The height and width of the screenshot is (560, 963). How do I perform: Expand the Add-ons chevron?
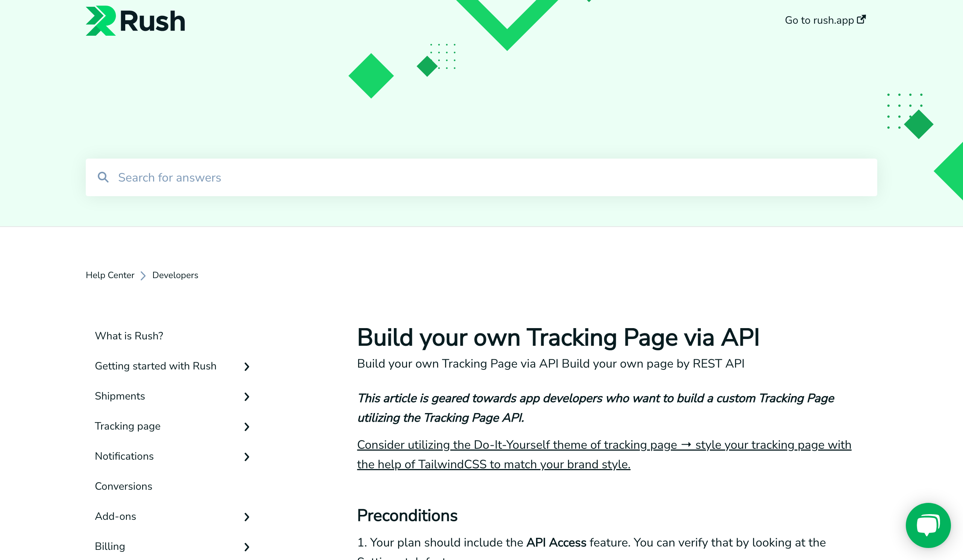click(247, 517)
